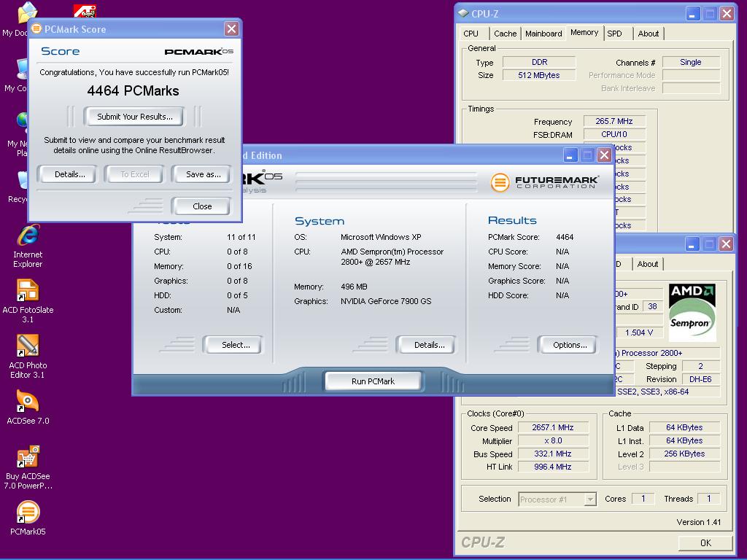Click the ATI icon on the desktop
The image size is (747, 560).
85,11
